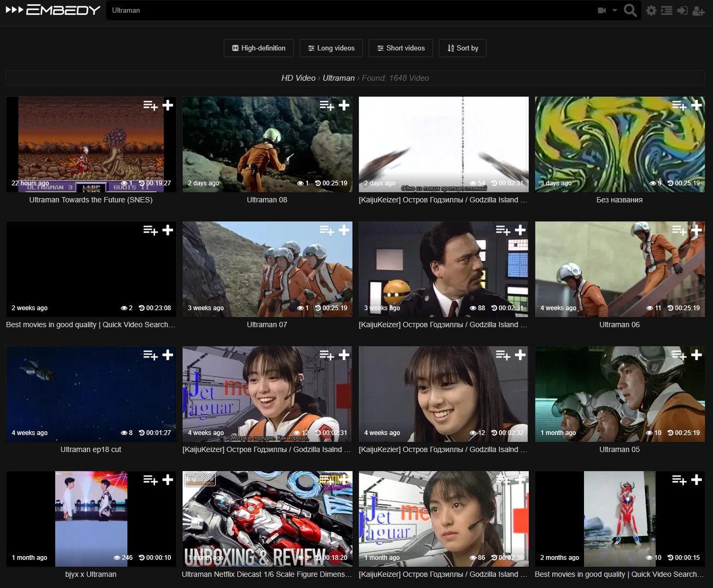Click the sign-in arrow icon

click(x=682, y=11)
